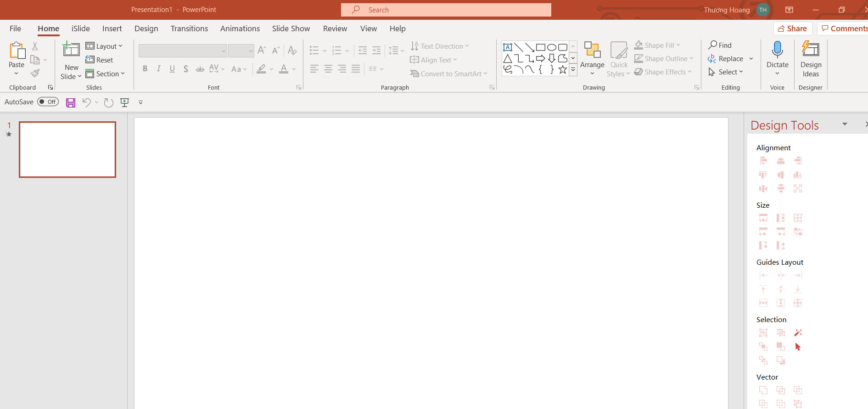868x409 pixels.
Task: Open the File tab
Action: 15,28
